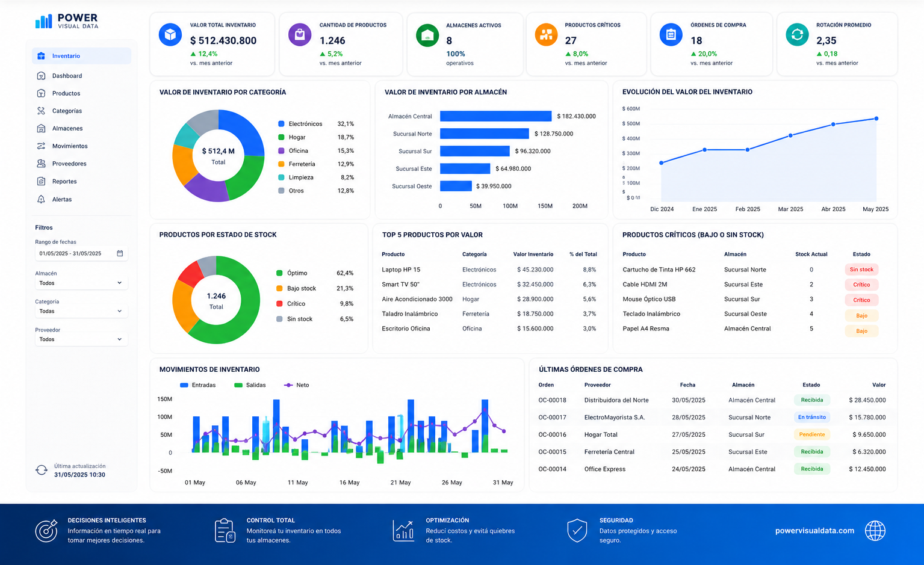This screenshot has height=565, width=924.
Task: Click the Ferretería Central provider cell
Action: pyautogui.click(x=609, y=452)
